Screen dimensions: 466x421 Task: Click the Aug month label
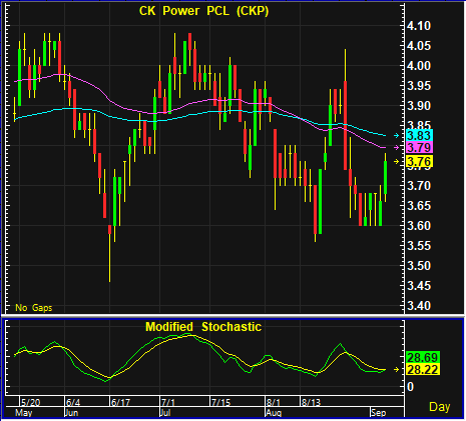pos(274,413)
